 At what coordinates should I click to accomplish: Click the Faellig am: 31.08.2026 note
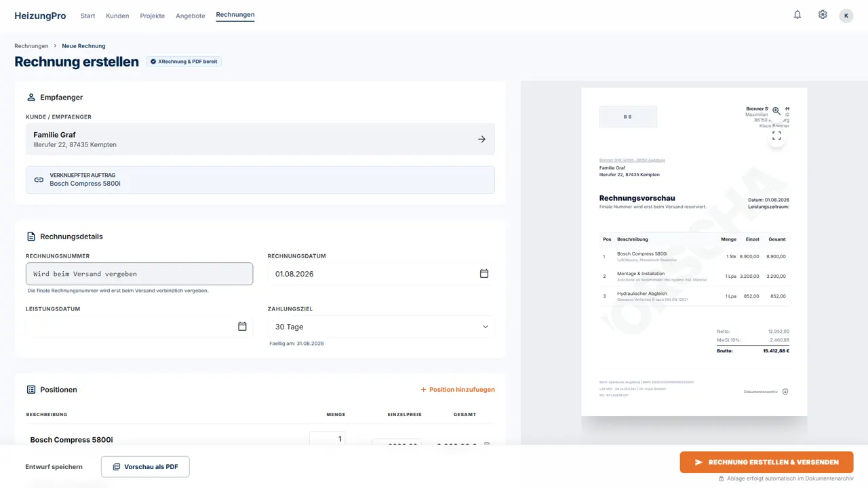click(x=296, y=344)
